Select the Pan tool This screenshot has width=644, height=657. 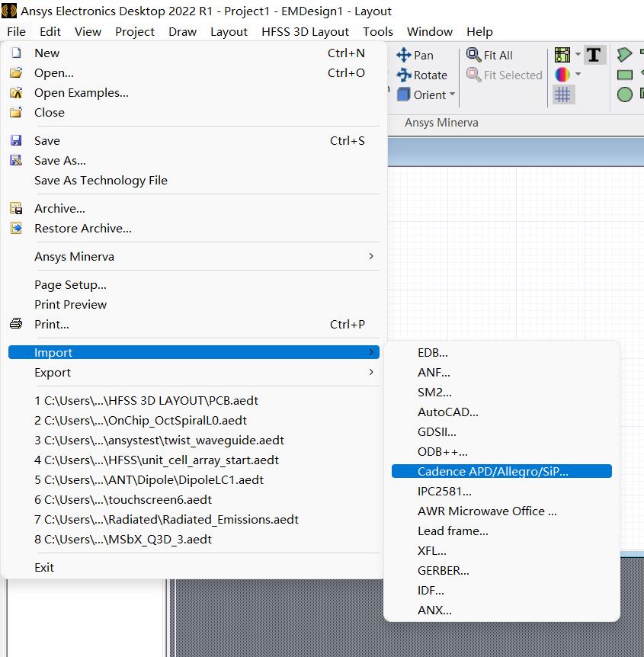[416, 55]
